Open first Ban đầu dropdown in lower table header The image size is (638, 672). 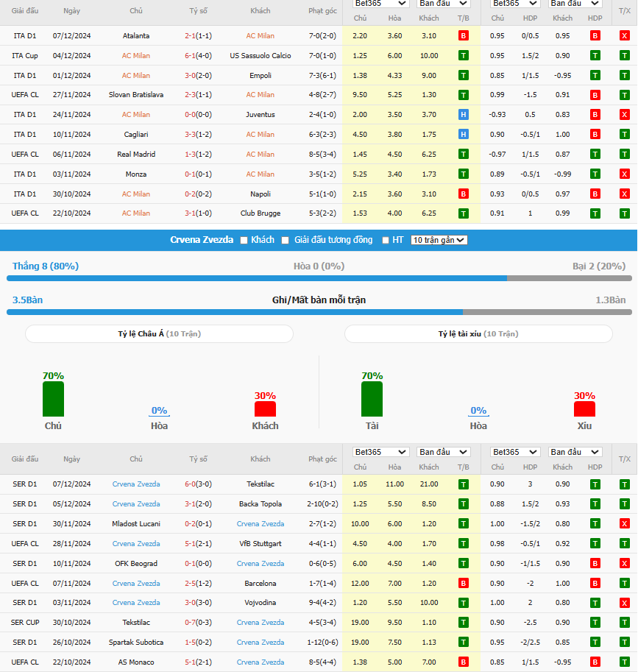(443, 452)
